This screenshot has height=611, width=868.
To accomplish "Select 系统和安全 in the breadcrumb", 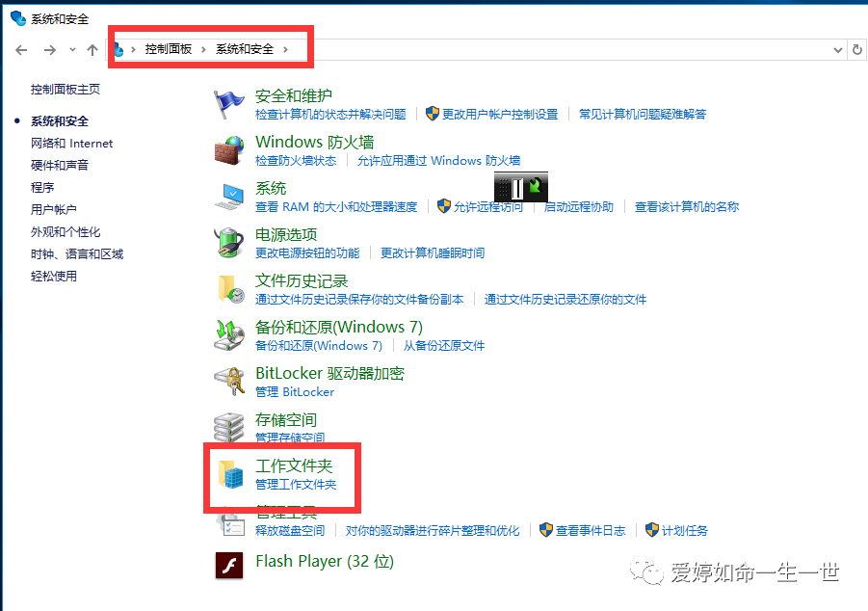I will click(x=245, y=49).
